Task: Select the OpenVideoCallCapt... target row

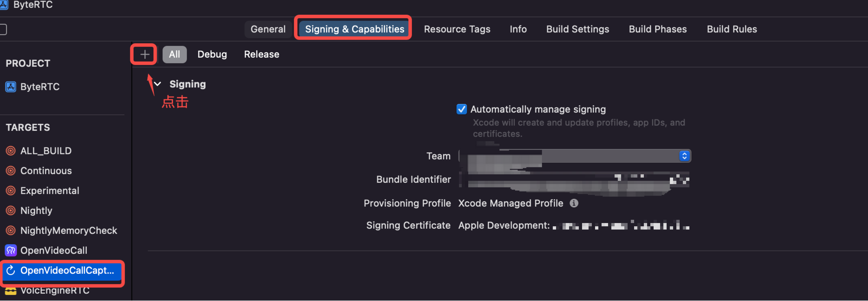Action: [x=62, y=271]
